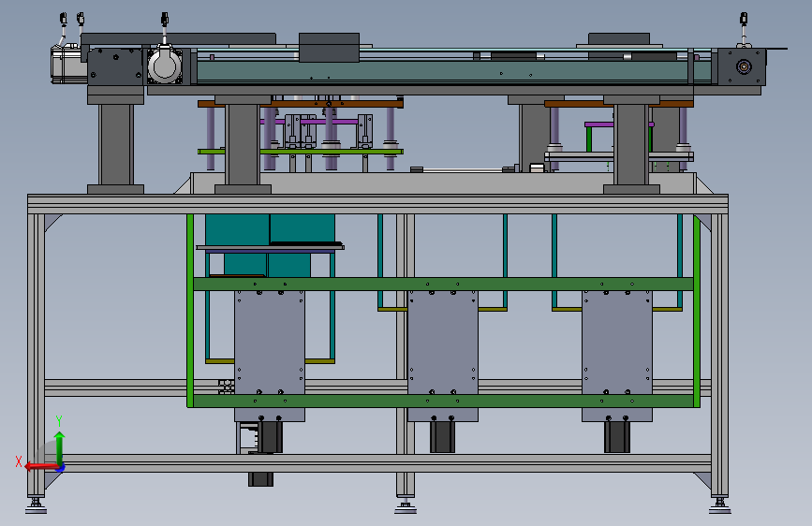Image resolution: width=812 pixels, height=526 pixels.
Task: Select the rightmost grey support column
Action: tap(632, 144)
